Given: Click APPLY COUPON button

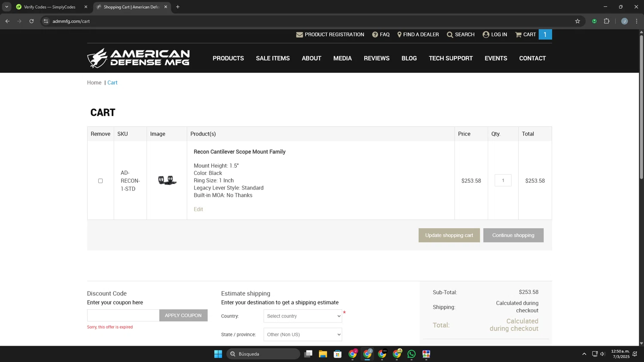Looking at the screenshot, I should coord(183,315).
